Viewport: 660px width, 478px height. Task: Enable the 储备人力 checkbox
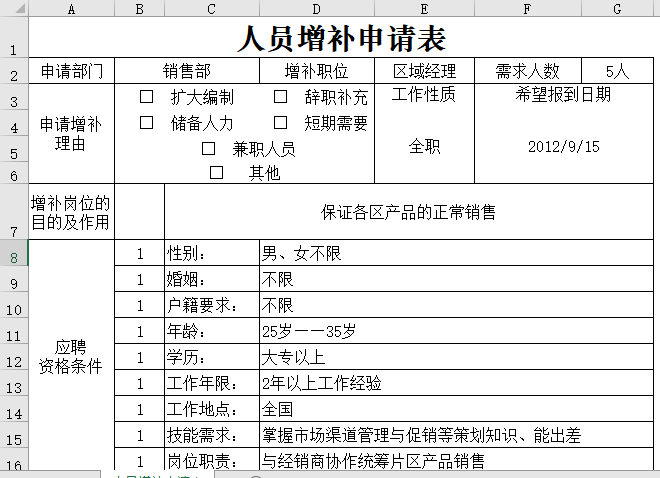147,123
